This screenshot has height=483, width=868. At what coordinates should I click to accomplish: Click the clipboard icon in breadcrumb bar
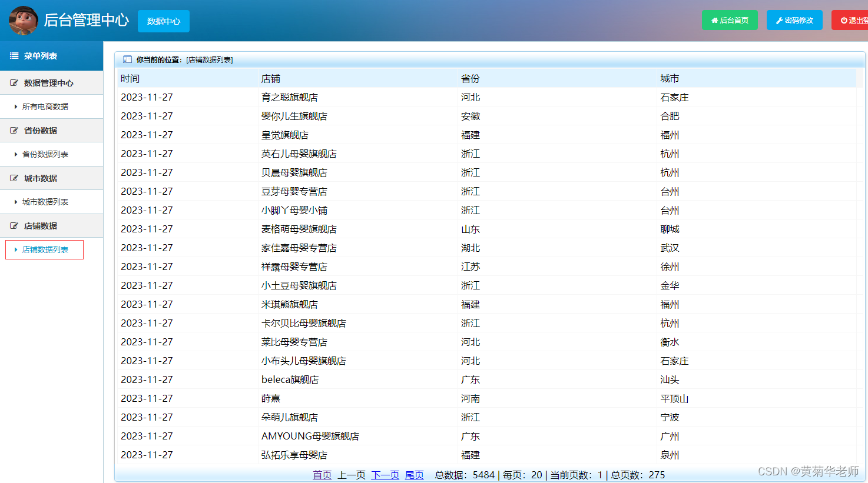127,59
